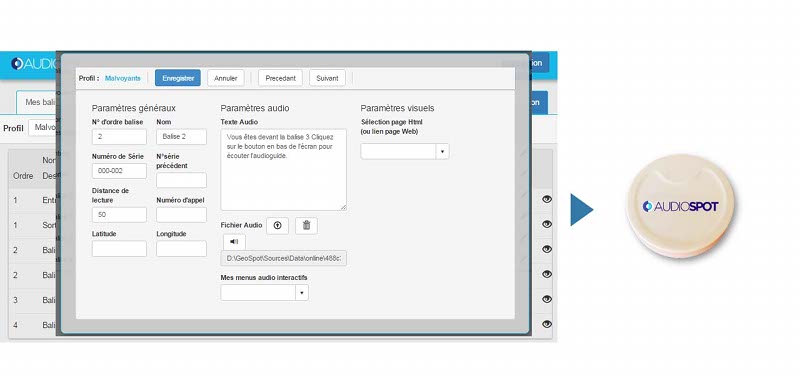Click the Paramètres généraux heading
Screen dimensions: 800x375
point(134,108)
